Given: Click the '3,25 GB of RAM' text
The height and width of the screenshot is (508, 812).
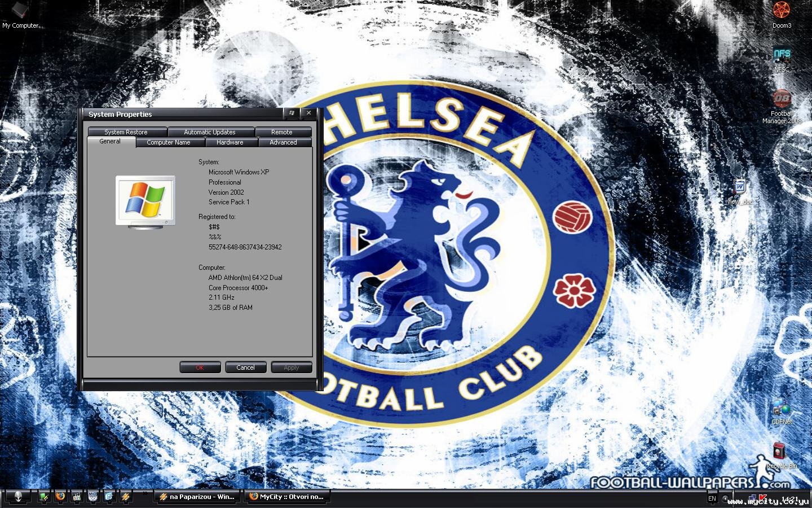Looking at the screenshot, I should [x=231, y=308].
